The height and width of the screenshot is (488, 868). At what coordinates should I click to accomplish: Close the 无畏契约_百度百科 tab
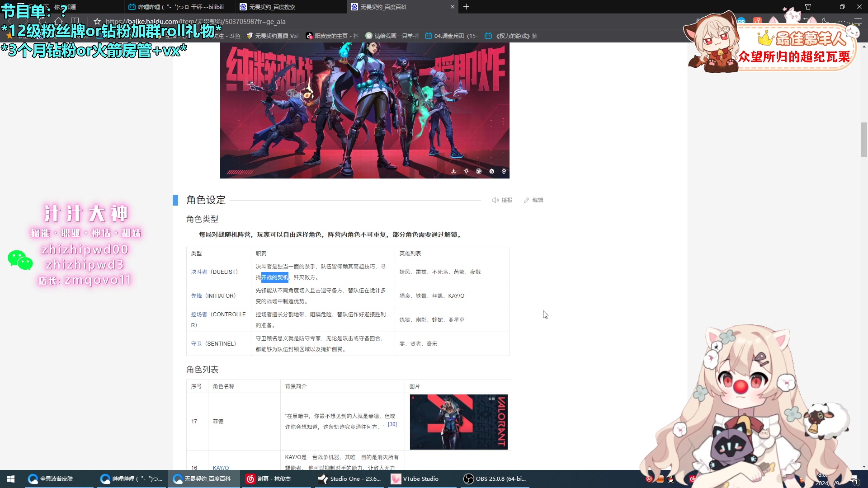point(452,7)
